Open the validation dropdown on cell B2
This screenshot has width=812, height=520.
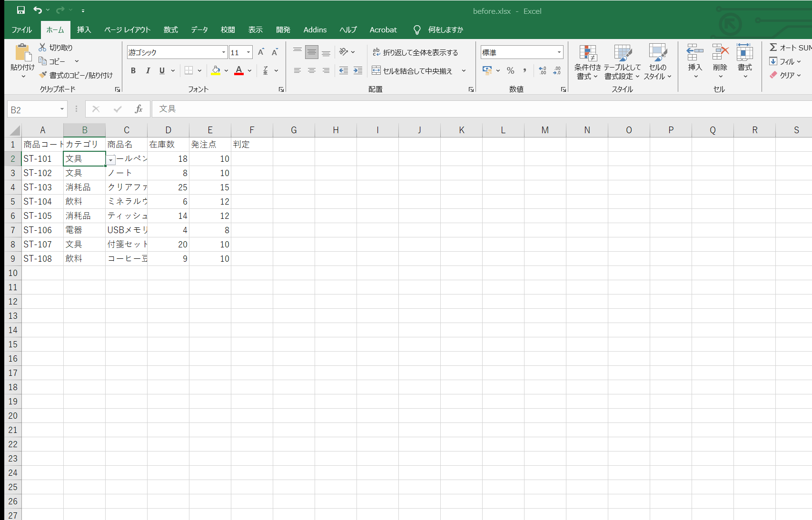pyautogui.click(x=110, y=160)
